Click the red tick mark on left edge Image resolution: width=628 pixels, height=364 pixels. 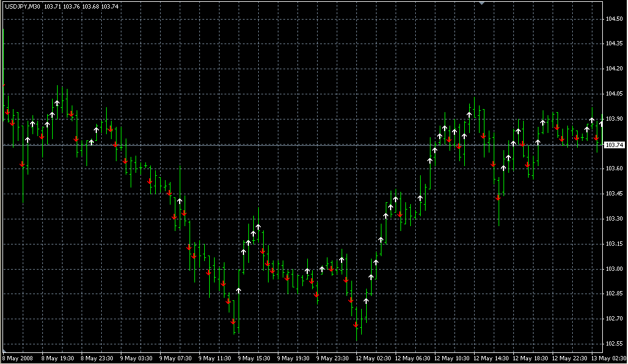[4, 85]
